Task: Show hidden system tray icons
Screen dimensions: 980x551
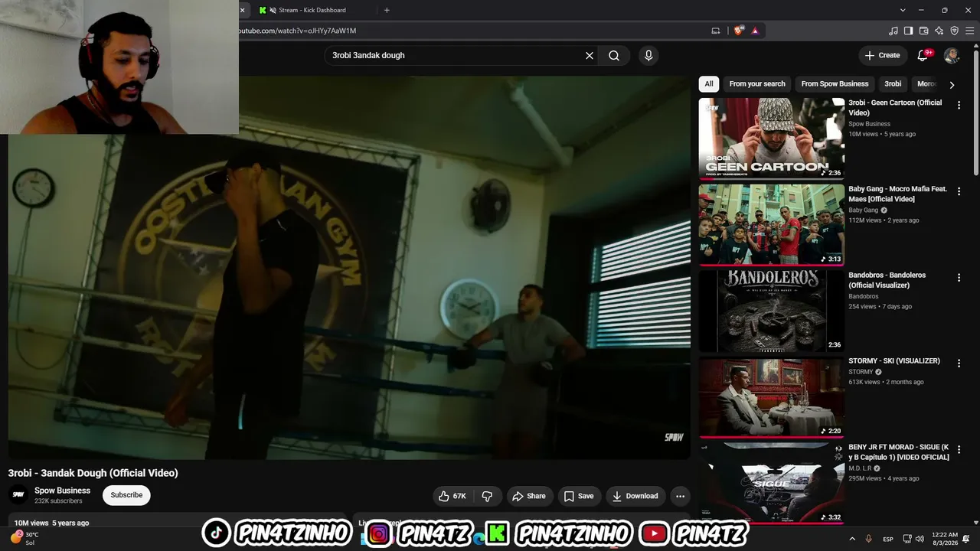Action: point(851,539)
